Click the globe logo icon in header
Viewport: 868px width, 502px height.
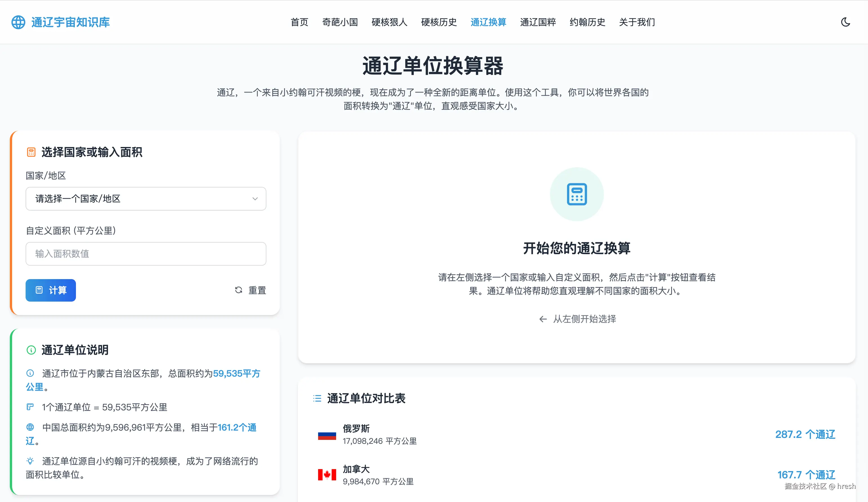click(18, 22)
